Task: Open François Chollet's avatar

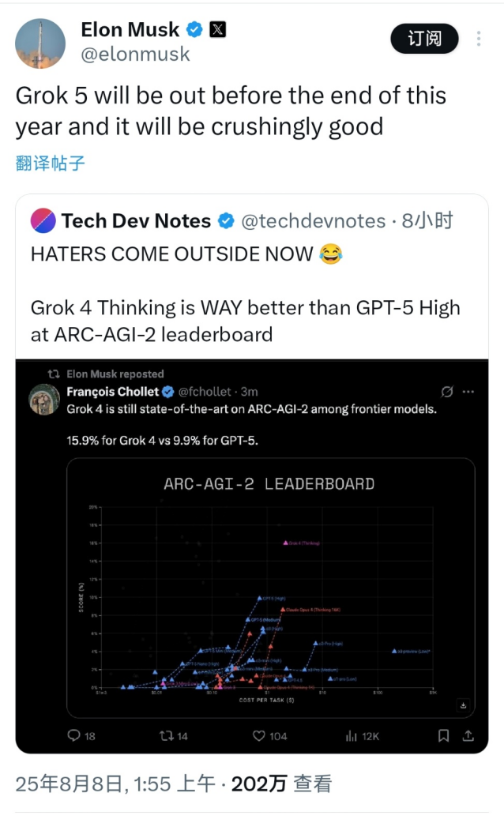Action: coord(45,400)
